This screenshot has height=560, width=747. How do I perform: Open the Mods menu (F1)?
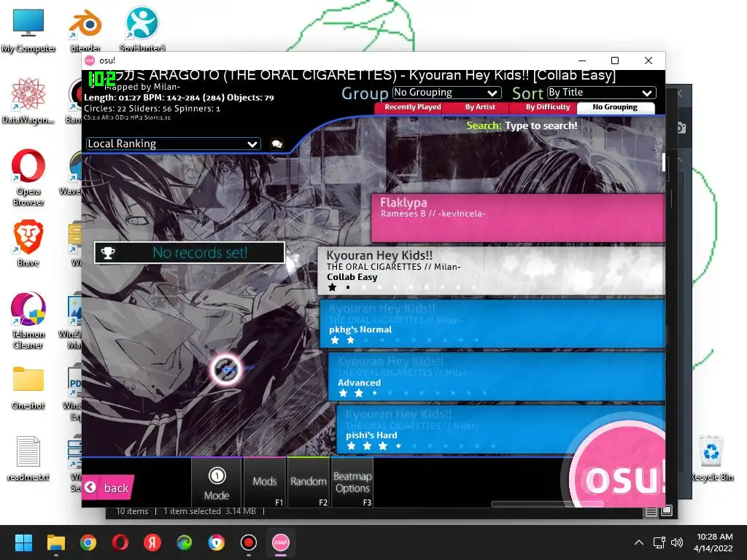pyautogui.click(x=265, y=483)
